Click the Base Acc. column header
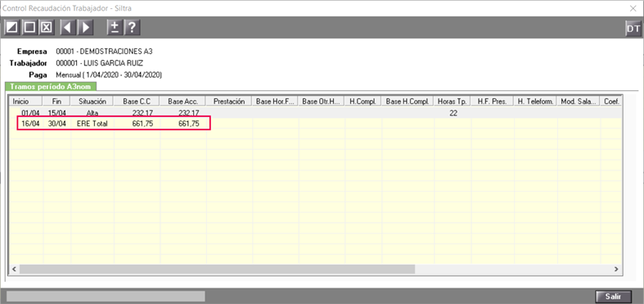 click(183, 101)
